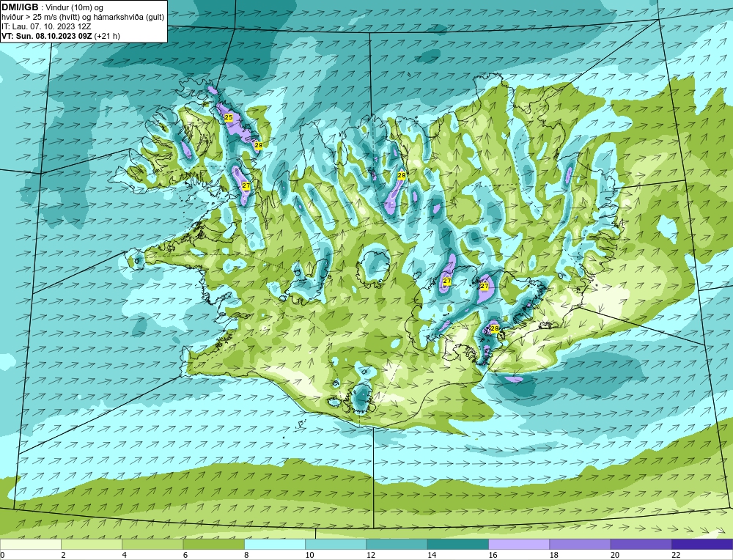Click the palest 0–2 m/s color bar segment
The width and height of the screenshot is (733, 560).
pos(30,544)
